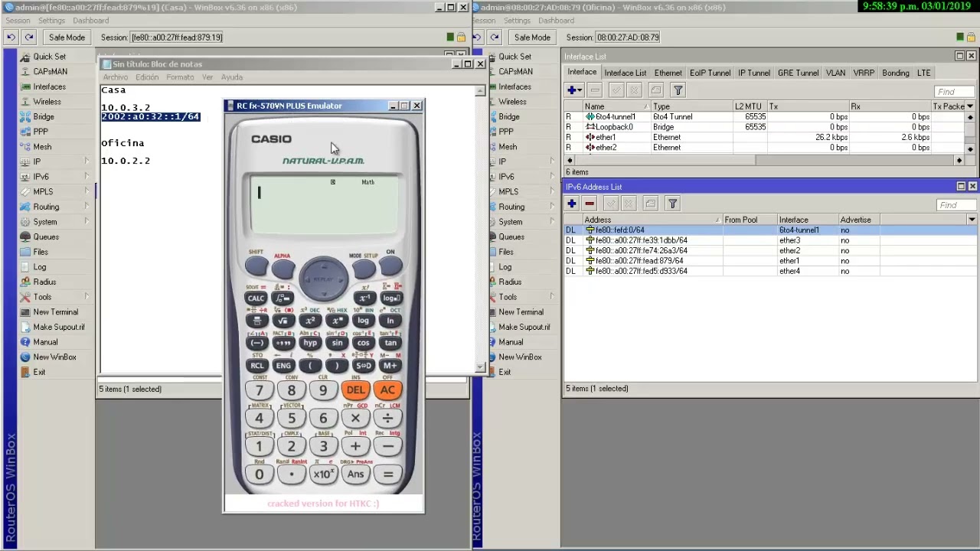Sort by Address column in IPv6 list
The width and height of the screenshot is (980, 551).
(652, 220)
